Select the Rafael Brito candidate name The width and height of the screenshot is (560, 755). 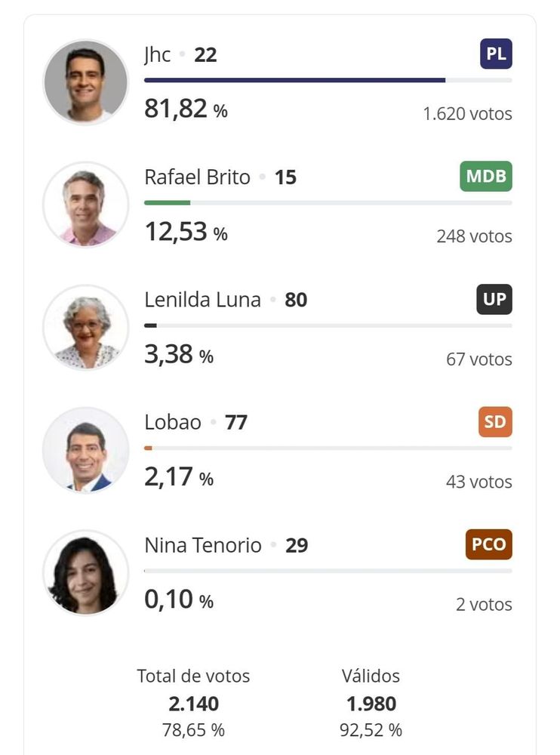pyautogui.click(x=198, y=177)
